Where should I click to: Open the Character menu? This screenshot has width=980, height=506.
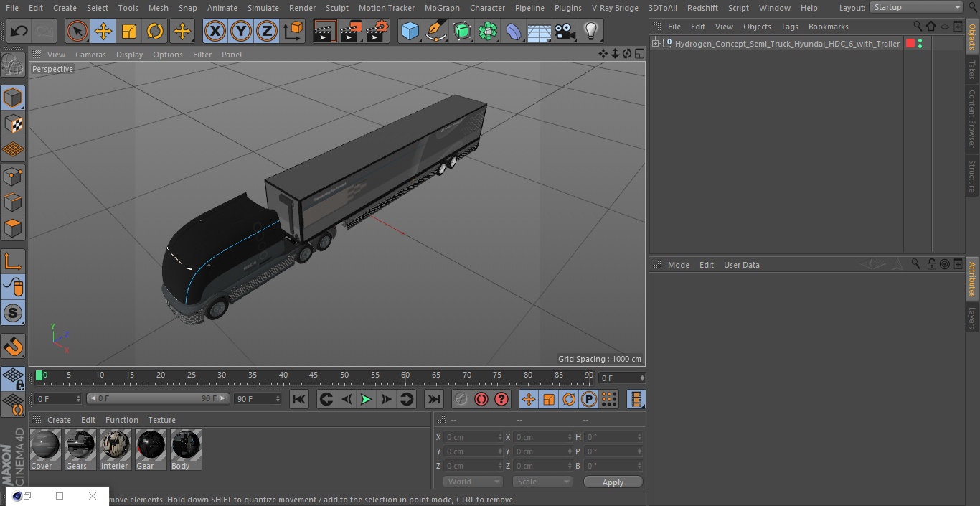tap(487, 8)
